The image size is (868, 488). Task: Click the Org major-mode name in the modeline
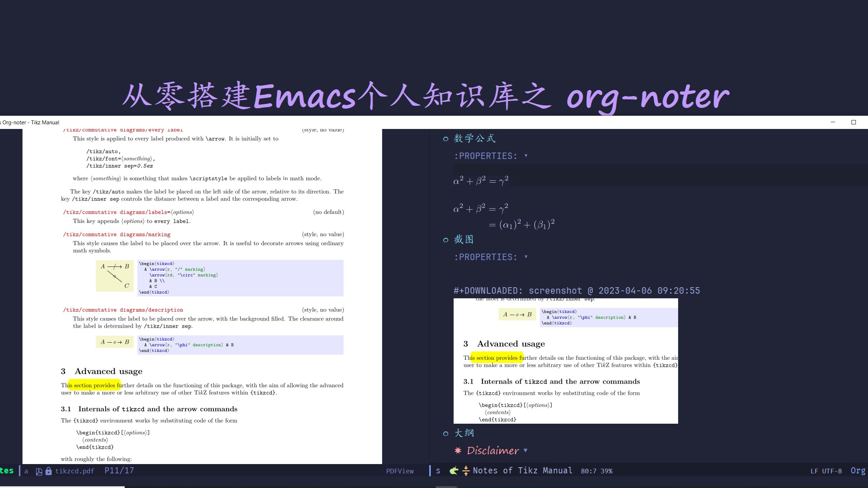(859, 470)
